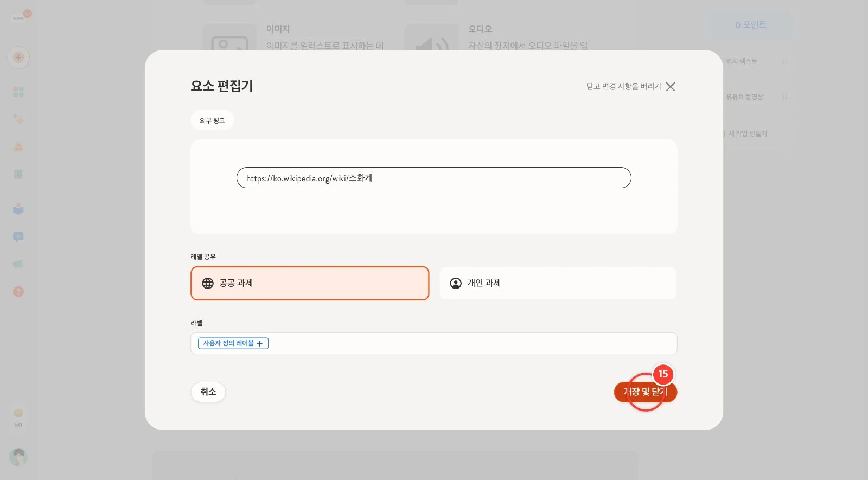This screenshot has height=480, width=868.
Task: Click the X icon to discard changes
Action: pyautogui.click(x=671, y=87)
